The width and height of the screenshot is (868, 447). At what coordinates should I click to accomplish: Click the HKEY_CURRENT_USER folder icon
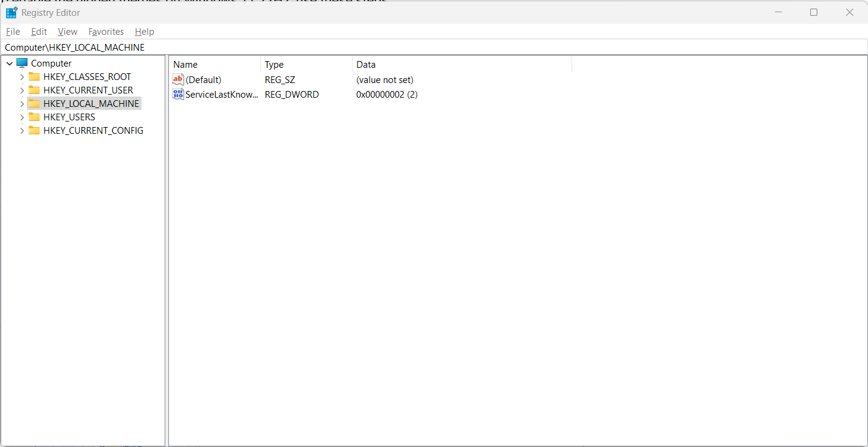[x=34, y=90]
